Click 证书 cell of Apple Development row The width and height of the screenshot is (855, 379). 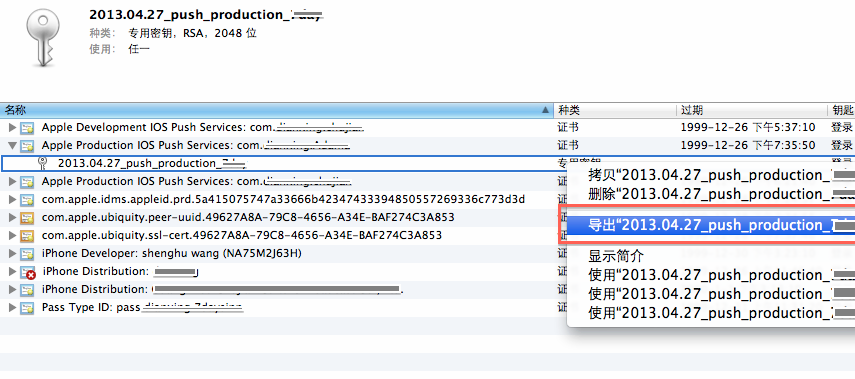tap(568, 128)
